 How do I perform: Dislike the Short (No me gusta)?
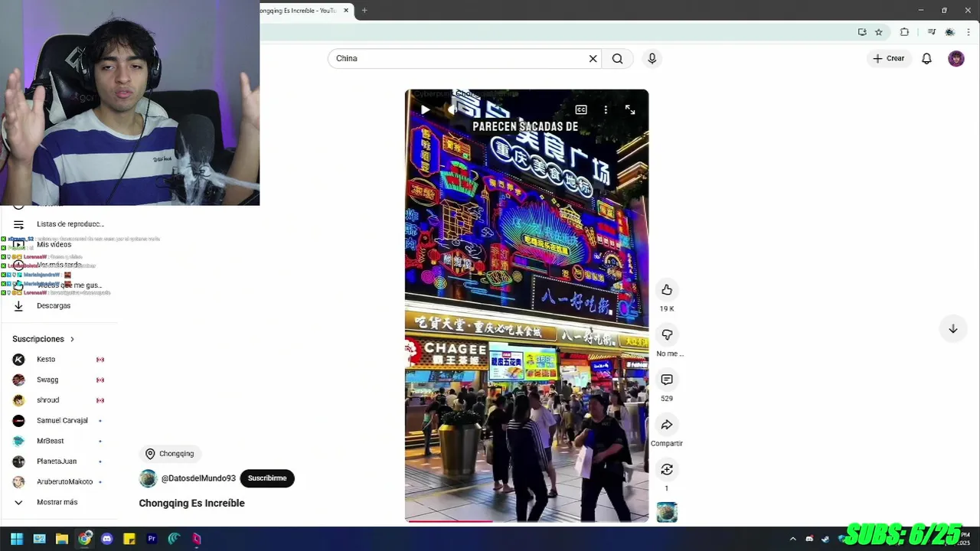click(x=667, y=334)
